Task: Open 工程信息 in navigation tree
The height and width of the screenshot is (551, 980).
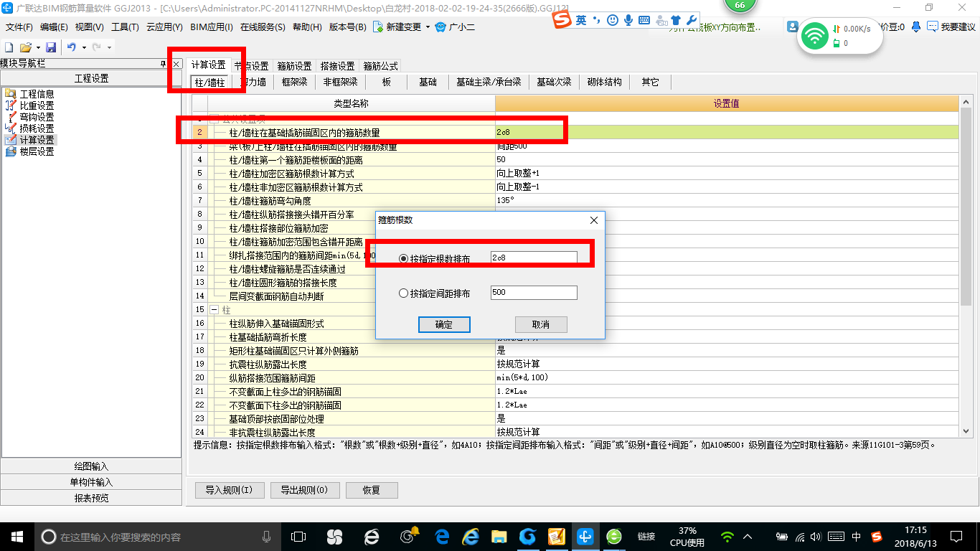Action: [x=37, y=94]
